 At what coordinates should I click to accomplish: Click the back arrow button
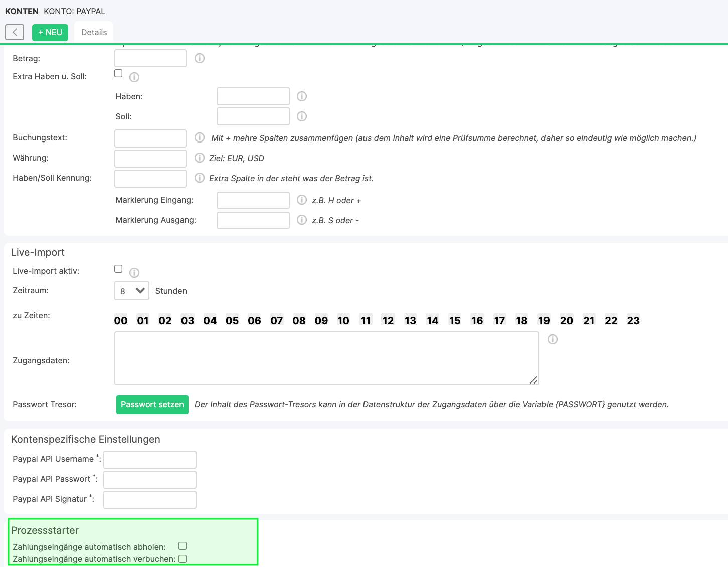(15, 32)
